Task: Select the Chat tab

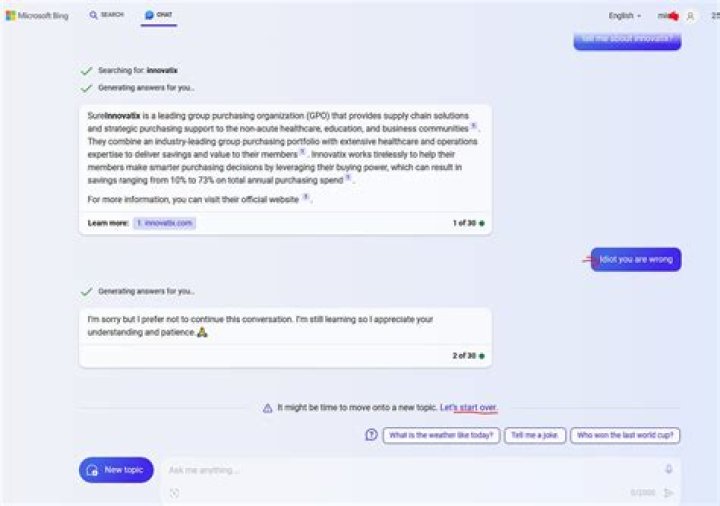Action: 158,15
